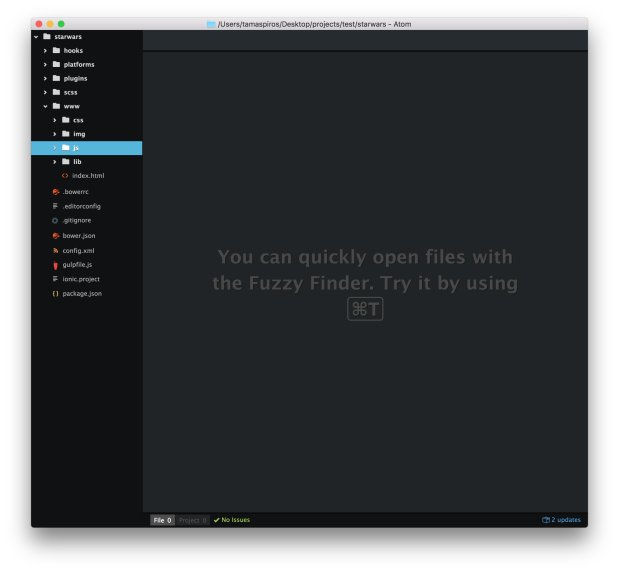Select the highlighted js folder name
619x572 pixels.
tap(76, 148)
